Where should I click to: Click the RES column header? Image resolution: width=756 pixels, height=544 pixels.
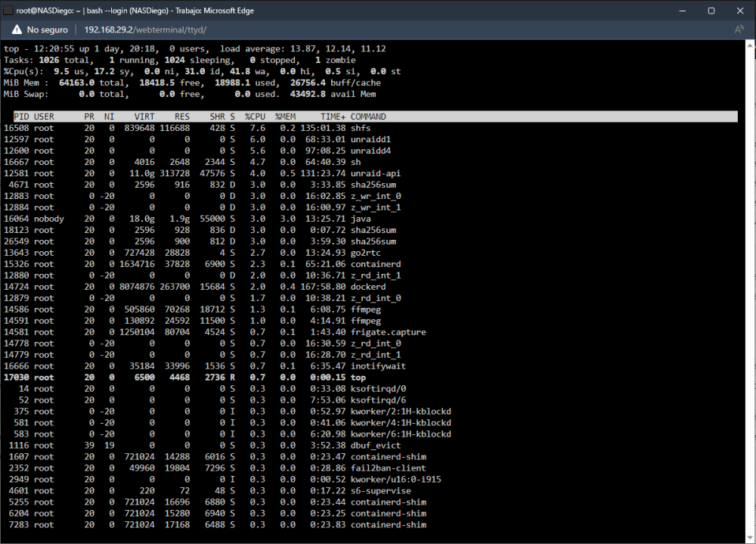click(x=182, y=117)
